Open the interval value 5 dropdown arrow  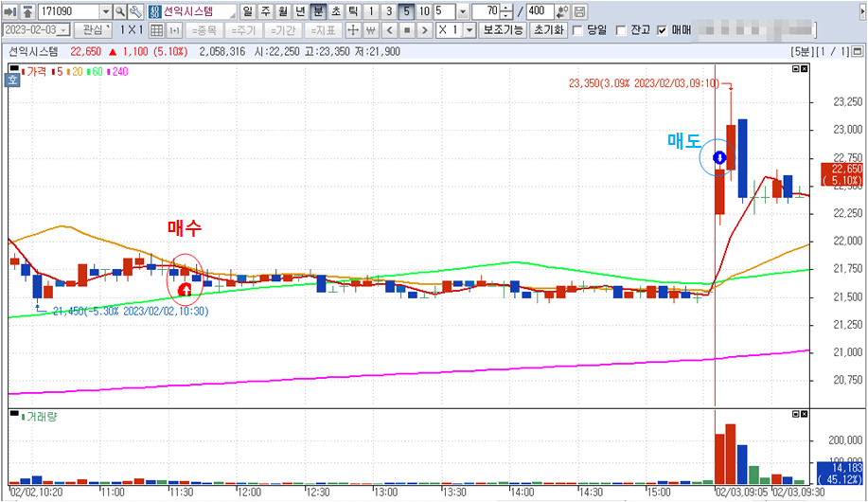[x=463, y=11]
